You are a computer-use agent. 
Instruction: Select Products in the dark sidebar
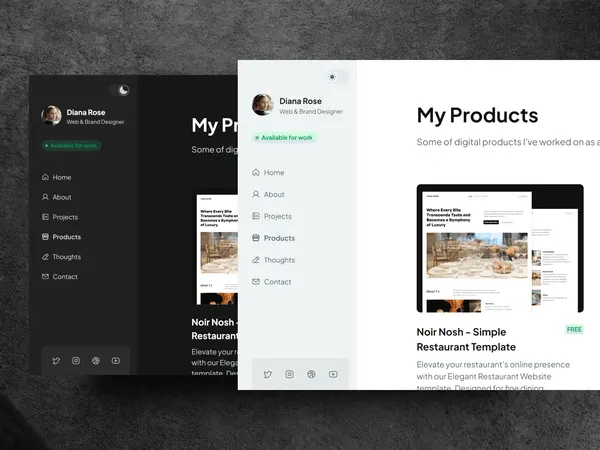[61, 237]
